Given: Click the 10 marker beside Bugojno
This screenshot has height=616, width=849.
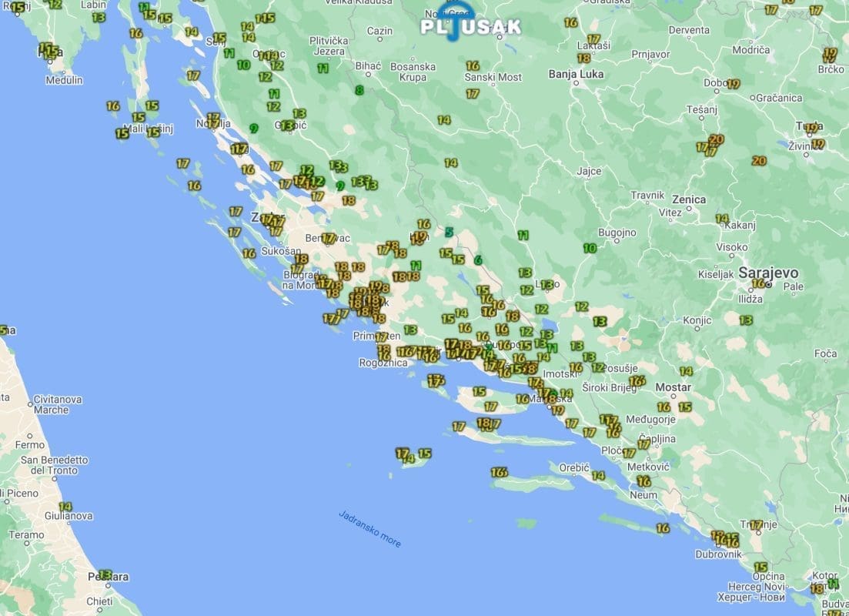Looking at the screenshot, I should click(x=590, y=248).
